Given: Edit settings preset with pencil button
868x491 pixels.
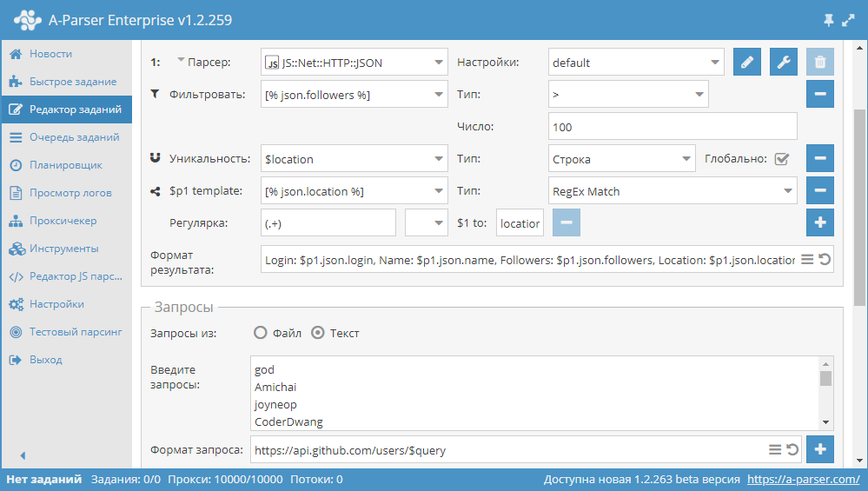Looking at the screenshot, I should point(746,62).
